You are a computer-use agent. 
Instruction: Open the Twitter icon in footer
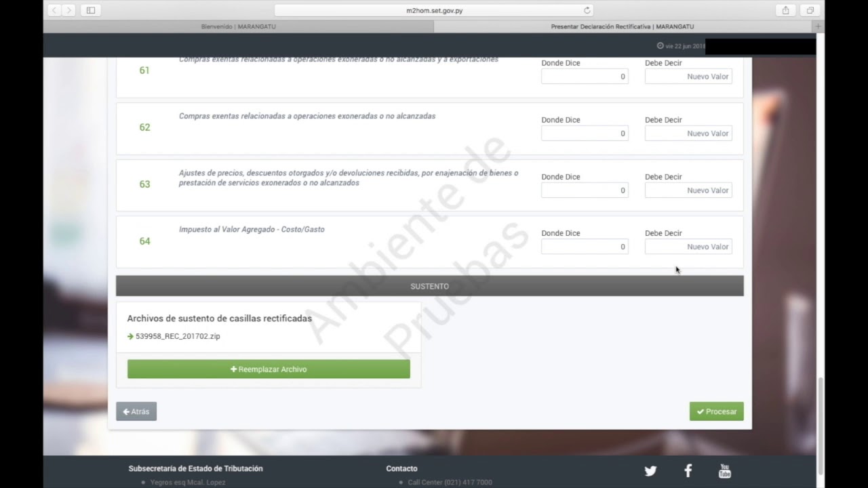click(x=650, y=471)
